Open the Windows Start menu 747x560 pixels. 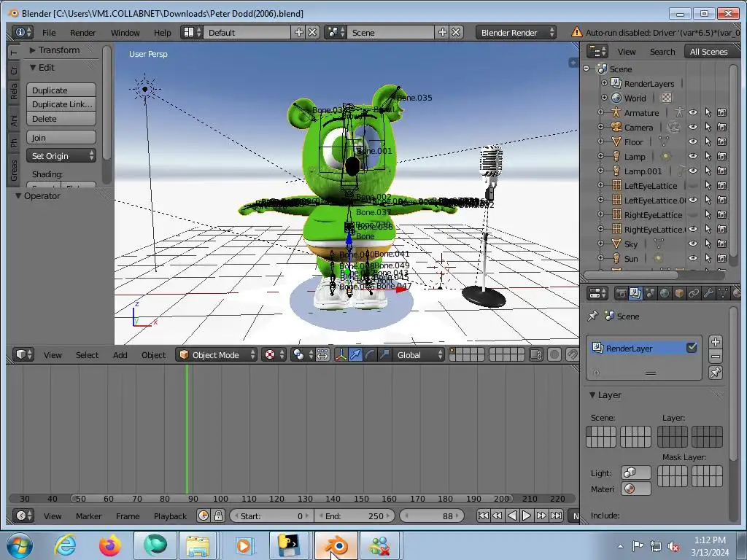[x=20, y=545]
